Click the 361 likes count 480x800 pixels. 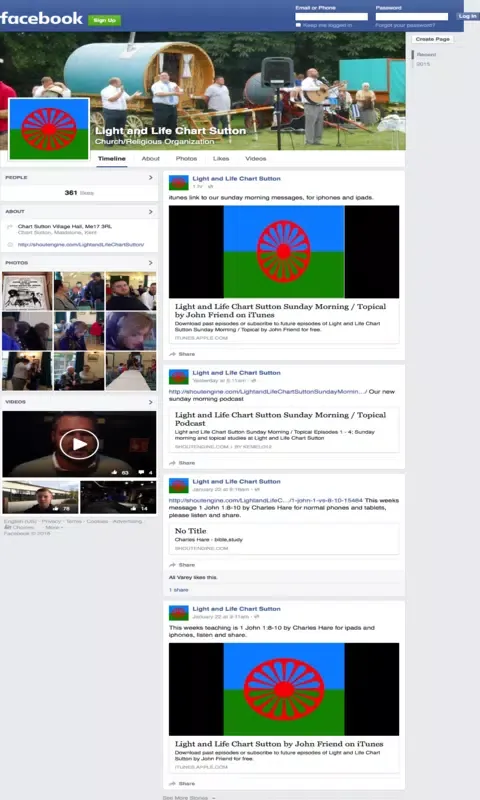pyautogui.click(x=79, y=193)
